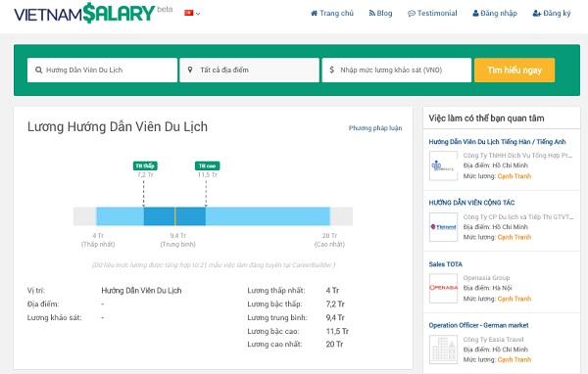Click the Đăng nhập login link

495,13
